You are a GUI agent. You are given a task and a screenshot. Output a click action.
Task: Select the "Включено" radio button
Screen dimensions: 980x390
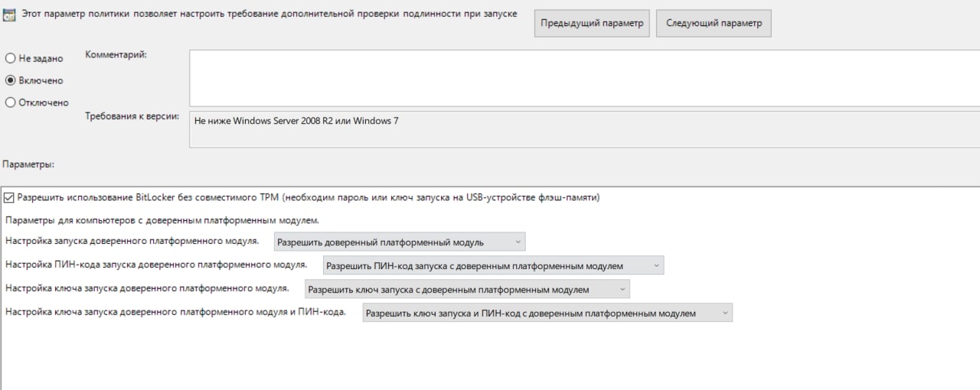coord(11,80)
